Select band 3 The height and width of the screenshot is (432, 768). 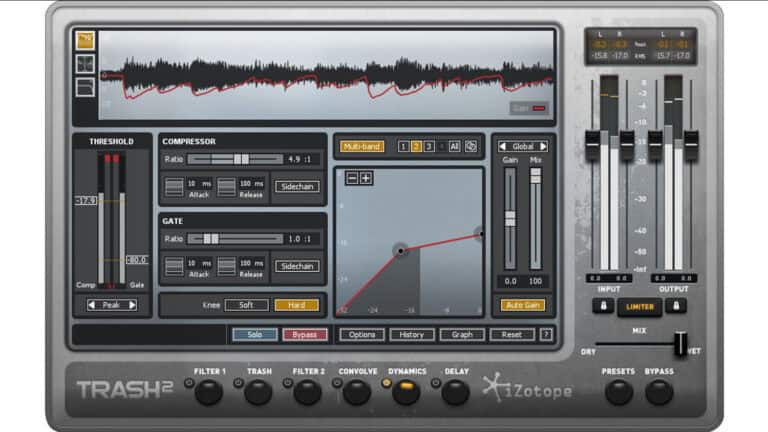(429, 146)
